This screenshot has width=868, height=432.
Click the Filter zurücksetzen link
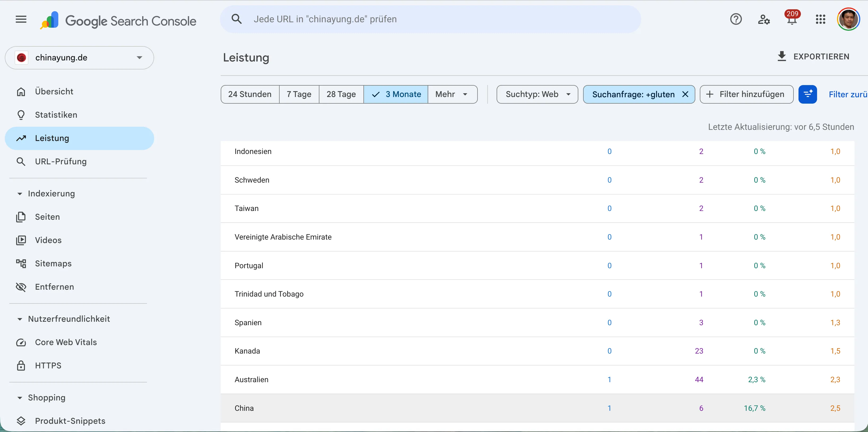pos(848,94)
